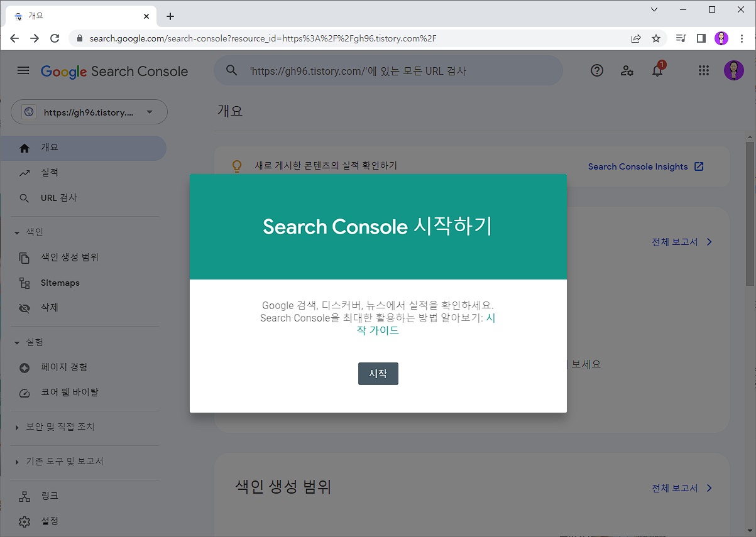Viewport: 756px width, 537px height.
Task: Go forward with the browser forward arrow
Action: 35,38
